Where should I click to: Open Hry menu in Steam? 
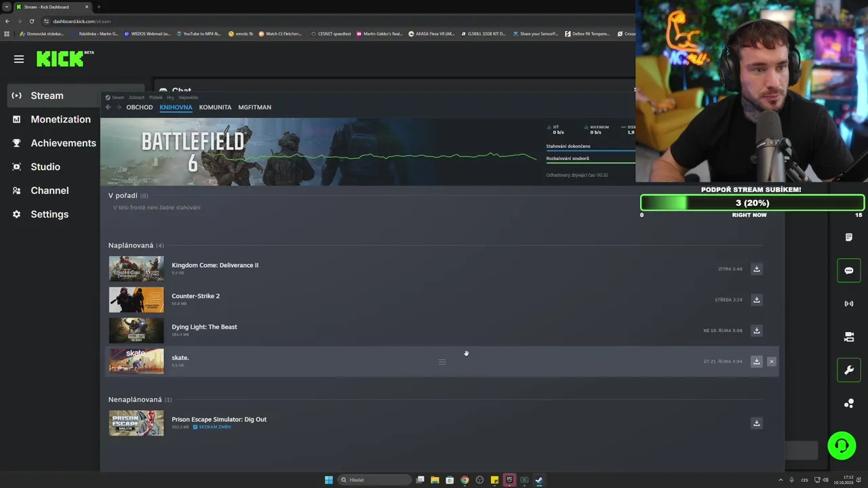tap(170, 98)
